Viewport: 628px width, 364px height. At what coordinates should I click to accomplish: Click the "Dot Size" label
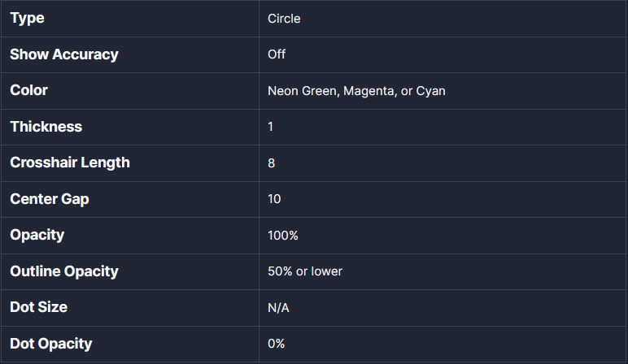point(38,307)
